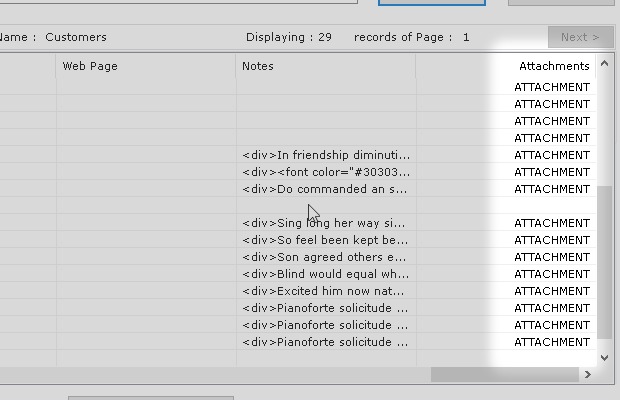Select the 'In friendship diminuti...' notes cell
Screen dimensions: 620x400
pyautogui.click(x=326, y=155)
